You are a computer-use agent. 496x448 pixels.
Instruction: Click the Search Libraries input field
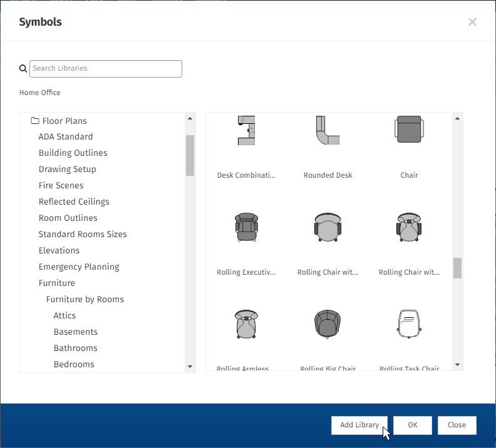106,69
